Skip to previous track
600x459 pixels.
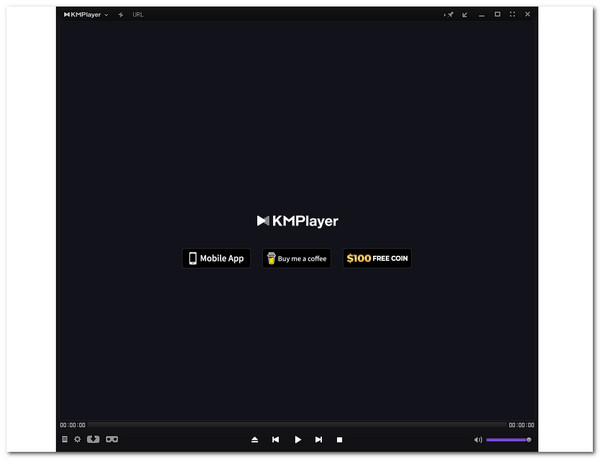click(x=276, y=439)
